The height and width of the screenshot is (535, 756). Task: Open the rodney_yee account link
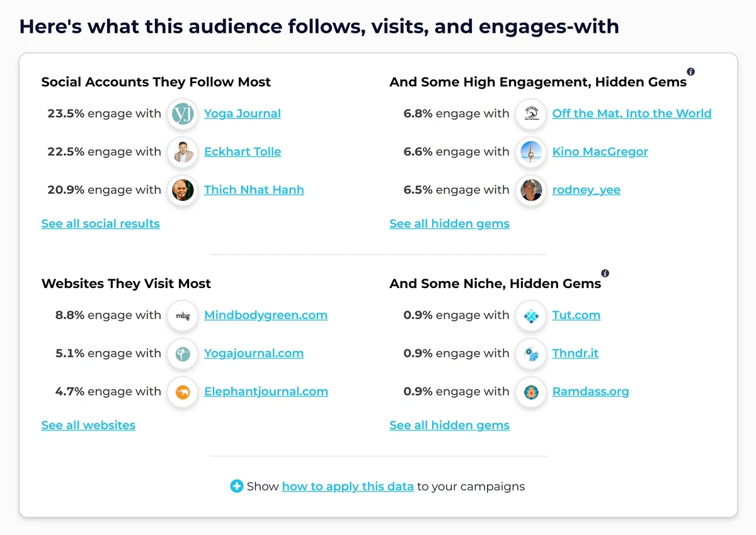587,190
